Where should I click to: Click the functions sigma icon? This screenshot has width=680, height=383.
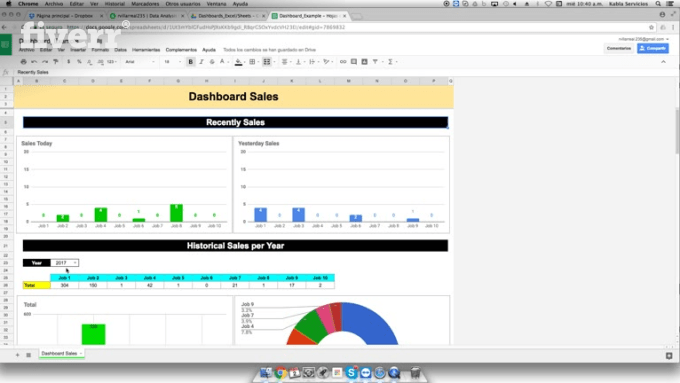coord(390,62)
